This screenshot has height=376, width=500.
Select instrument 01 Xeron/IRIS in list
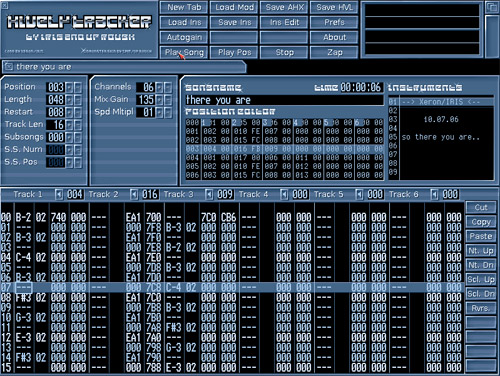[x=441, y=102]
